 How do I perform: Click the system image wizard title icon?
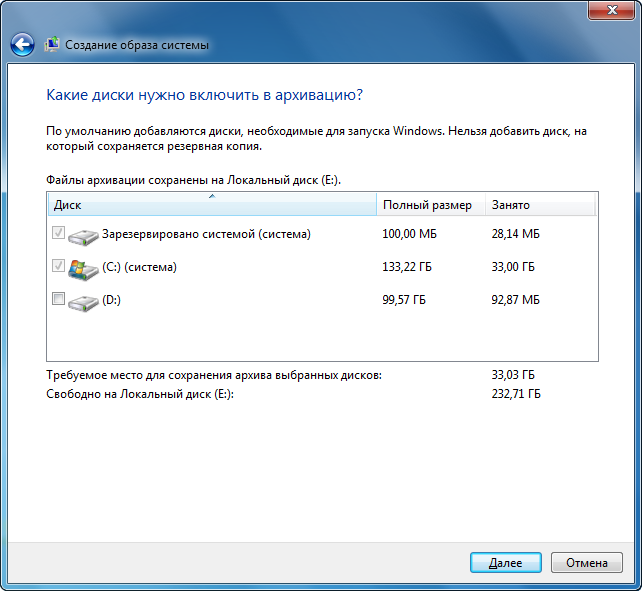point(52,44)
